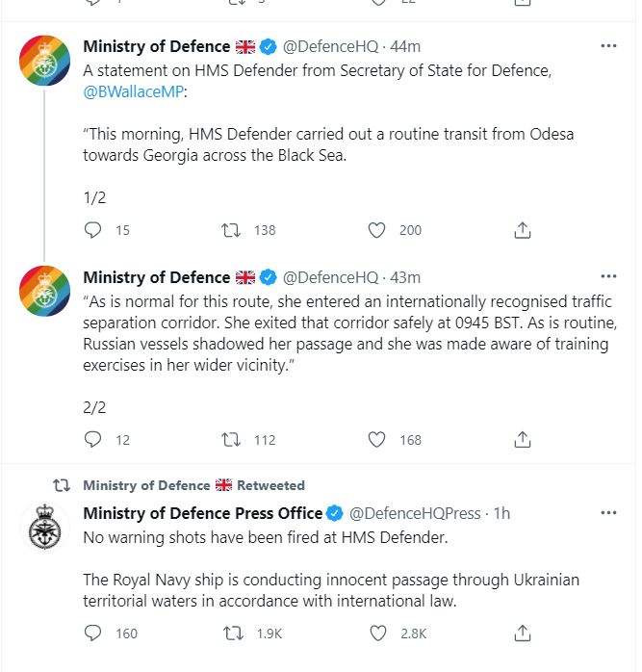The image size is (642, 672).
Task: Retweet the 1/2 statement tweet with 138 retweets
Action: point(231,230)
